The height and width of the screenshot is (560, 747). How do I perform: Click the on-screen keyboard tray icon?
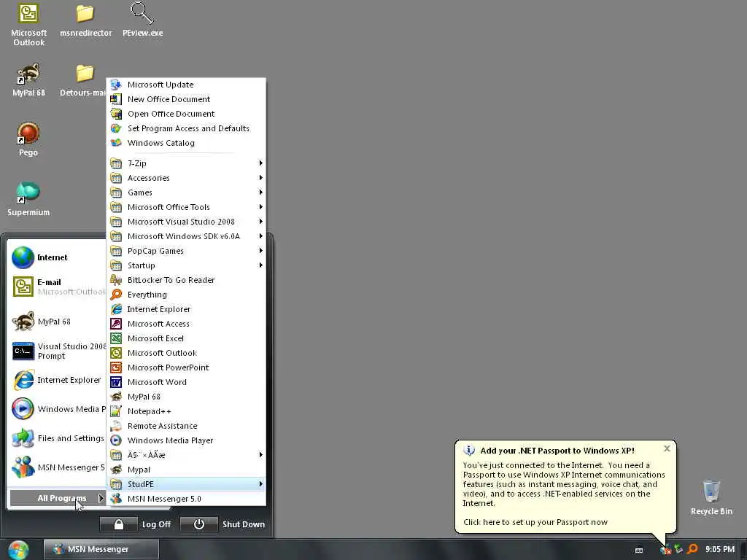pos(639,550)
